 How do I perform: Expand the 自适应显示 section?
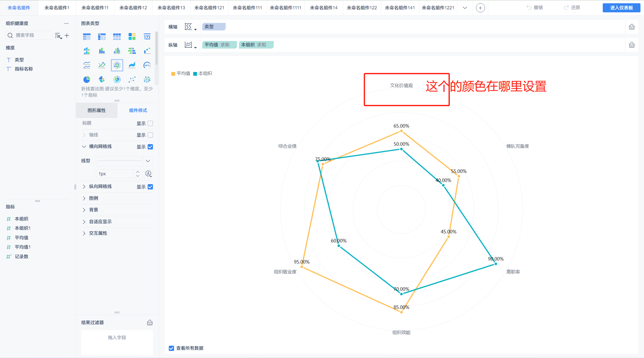pyautogui.click(x=84, y=222)
